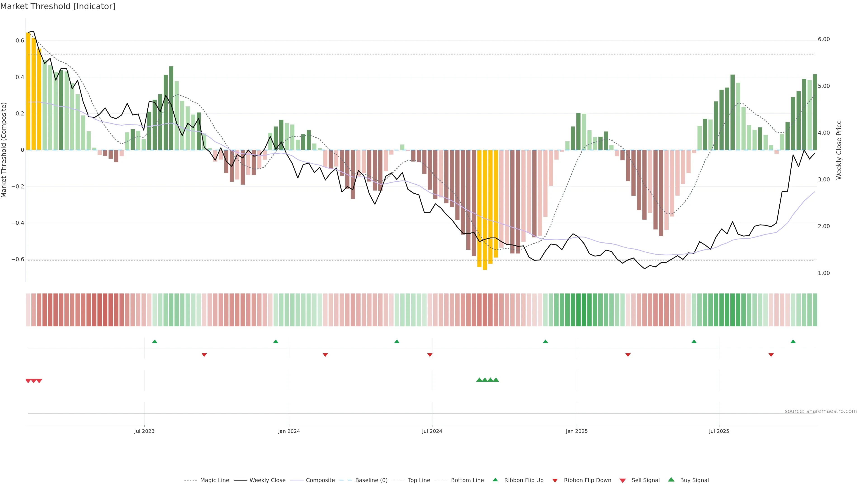Click Buy Signal legend green triangle
Image resolution: width=868 pixels, height=488 pixels.
coord(671,480)
